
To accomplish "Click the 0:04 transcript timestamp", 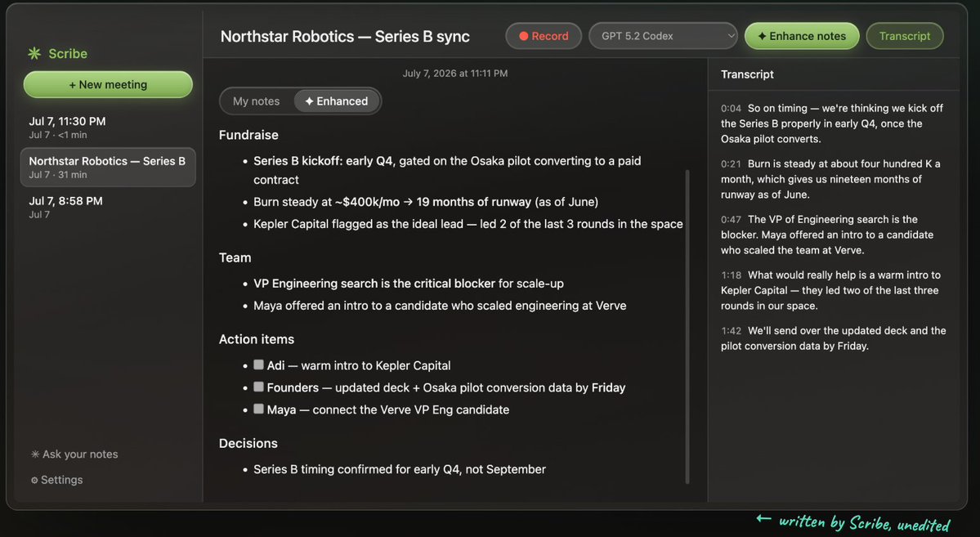I will (x=731, y=108).
